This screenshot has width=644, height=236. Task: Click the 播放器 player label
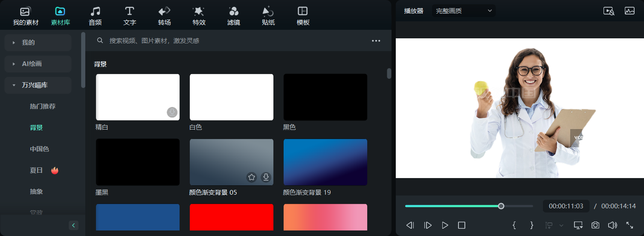[x=414, y=11]
